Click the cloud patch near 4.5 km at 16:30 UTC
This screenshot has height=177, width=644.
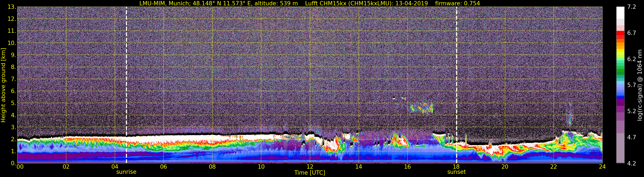[x=422, y=108]
